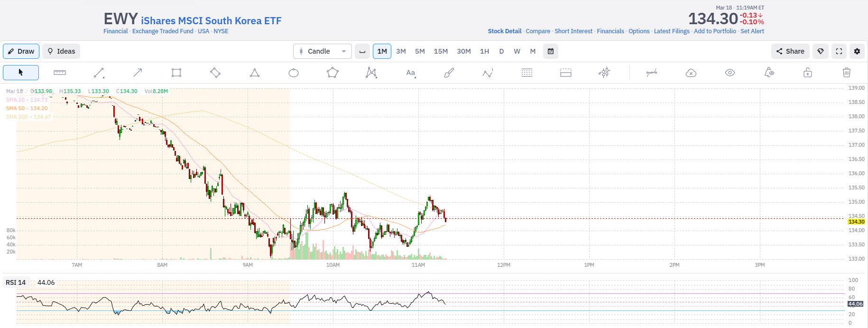
Task: Select the rotated rectangle tool
Action: pyautogui.click(x=215, y=73)
